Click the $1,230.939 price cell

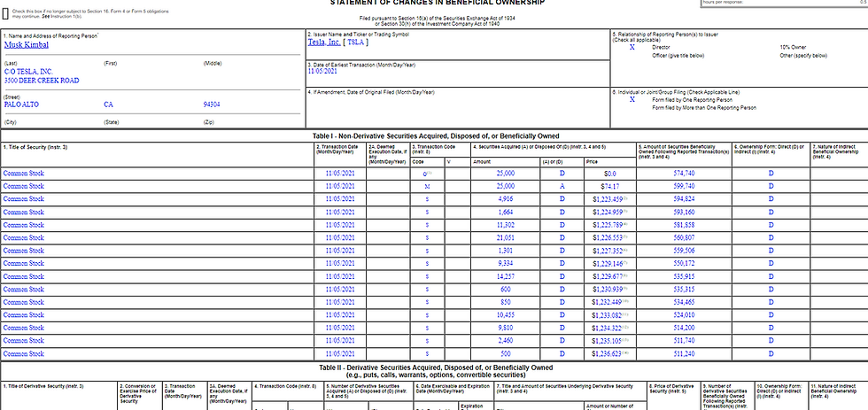[610, 290]
